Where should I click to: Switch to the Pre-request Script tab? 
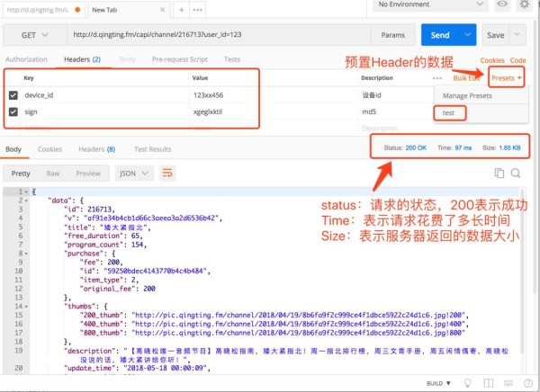pyautogui.click(x=180, y=59)
